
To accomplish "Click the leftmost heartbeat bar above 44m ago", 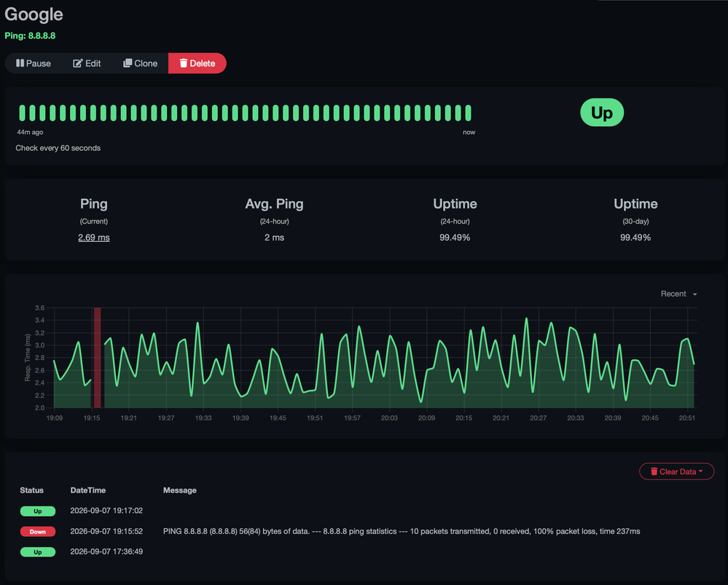I will pos(22,113).
